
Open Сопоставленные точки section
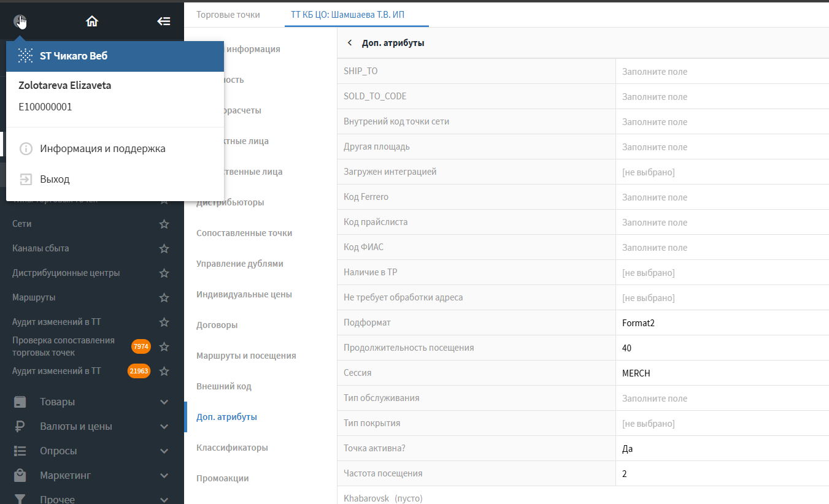[244, 233]
